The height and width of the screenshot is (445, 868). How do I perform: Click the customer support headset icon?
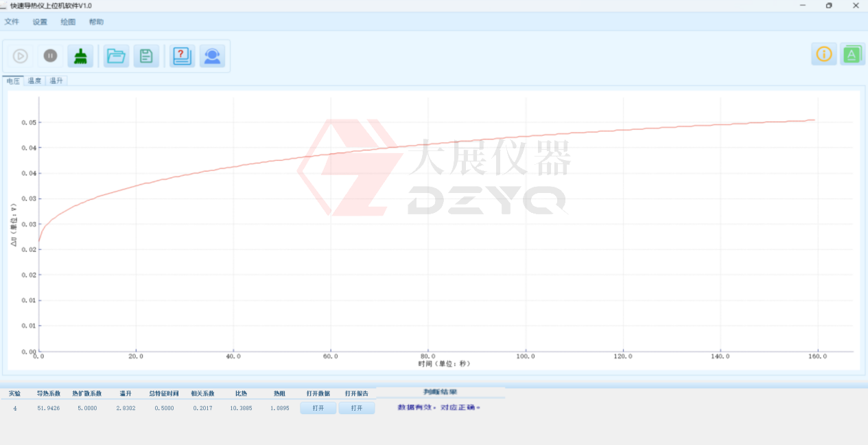click(212, 56)
